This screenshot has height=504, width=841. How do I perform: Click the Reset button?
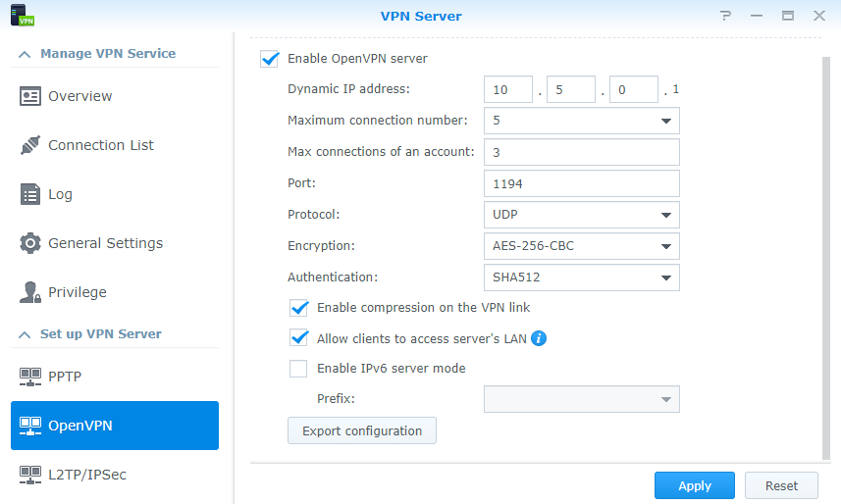[781, 485]
